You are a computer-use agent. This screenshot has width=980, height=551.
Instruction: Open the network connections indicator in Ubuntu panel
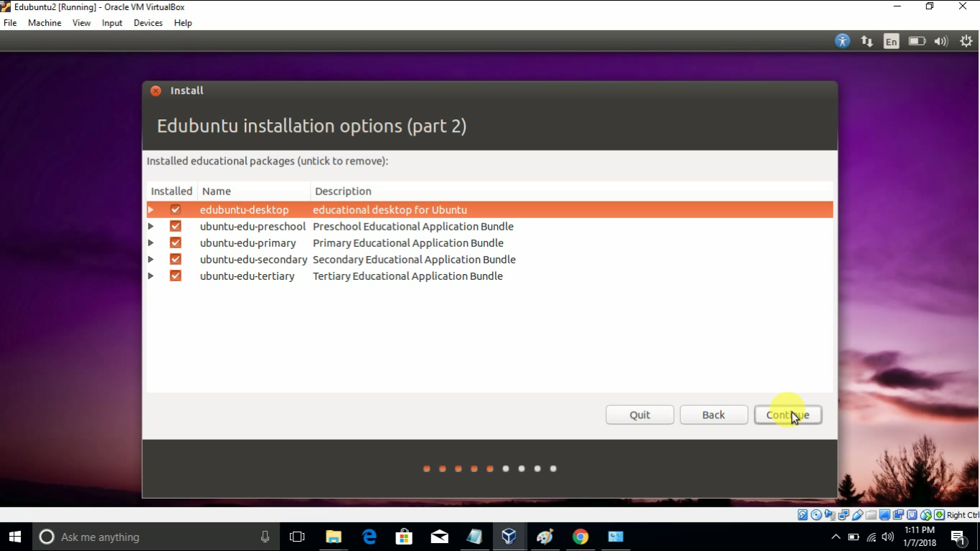867,41
